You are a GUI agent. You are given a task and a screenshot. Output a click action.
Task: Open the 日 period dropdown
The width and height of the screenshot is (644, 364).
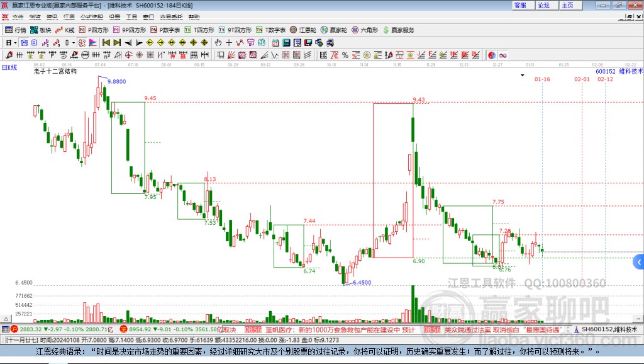(x=11, y=42)
